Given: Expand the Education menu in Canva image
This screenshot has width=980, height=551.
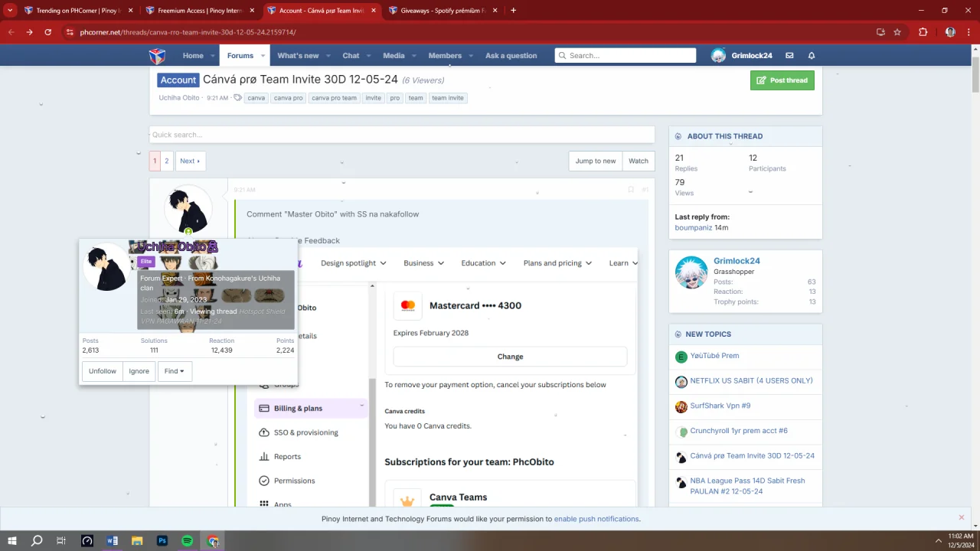Looking at the screenshot, I should [x=483, y=263].
